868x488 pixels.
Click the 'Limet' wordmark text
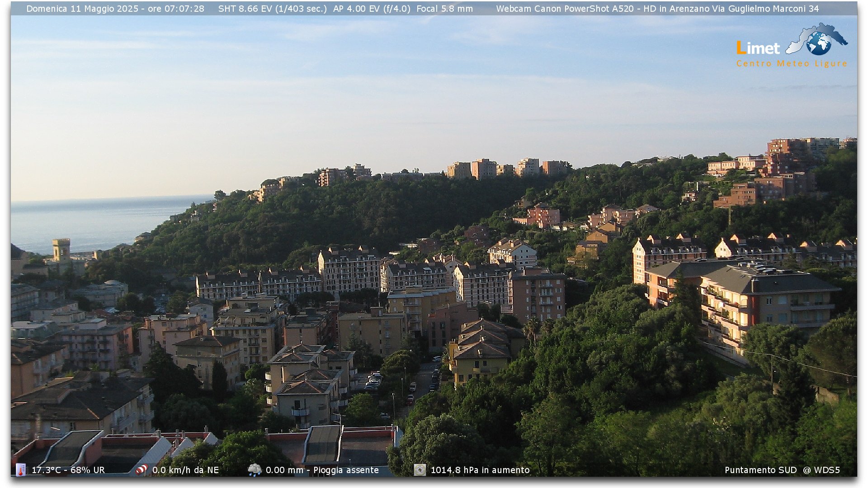click(x=758, y=48)
